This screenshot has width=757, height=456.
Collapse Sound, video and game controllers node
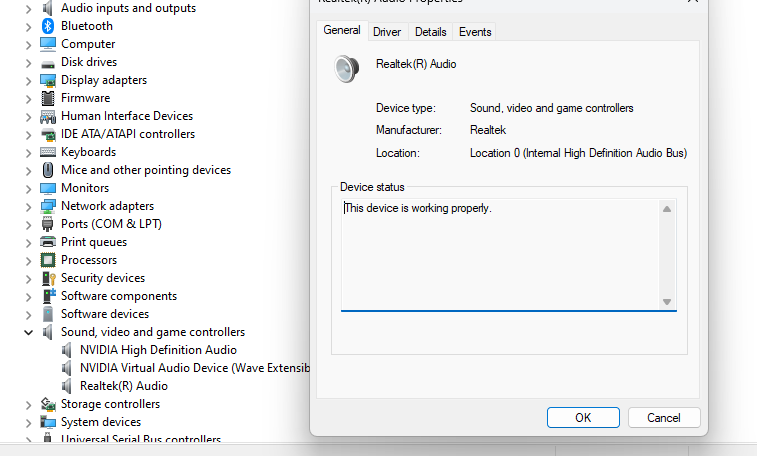point(28,332)
